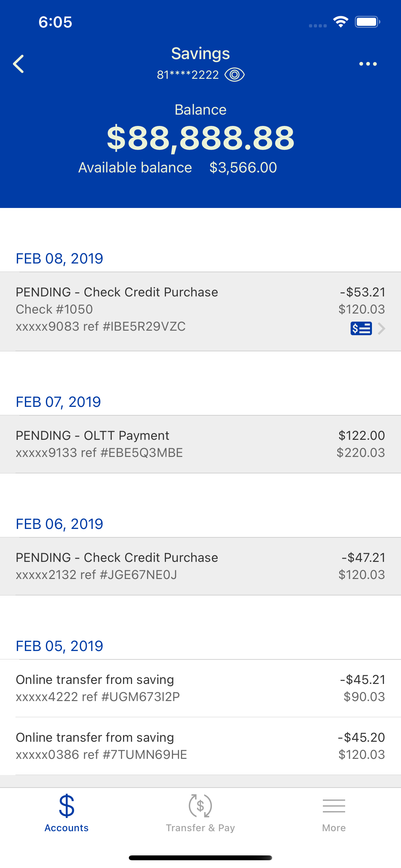Tap the Wi-Fi status icon
The image size is (401, 868).
point(341,22)
